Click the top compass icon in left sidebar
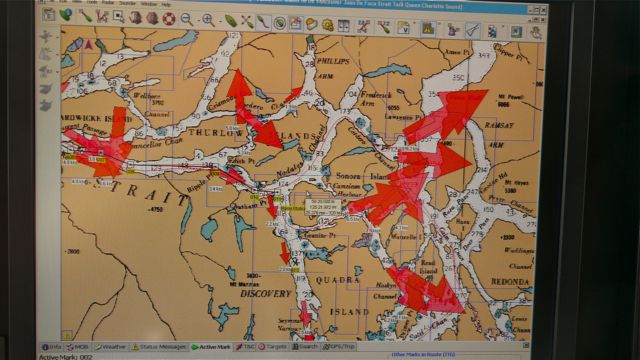Image resolution: width=640 pixels, height=360 pixels. pyautogui.click(x=46, y=36)
